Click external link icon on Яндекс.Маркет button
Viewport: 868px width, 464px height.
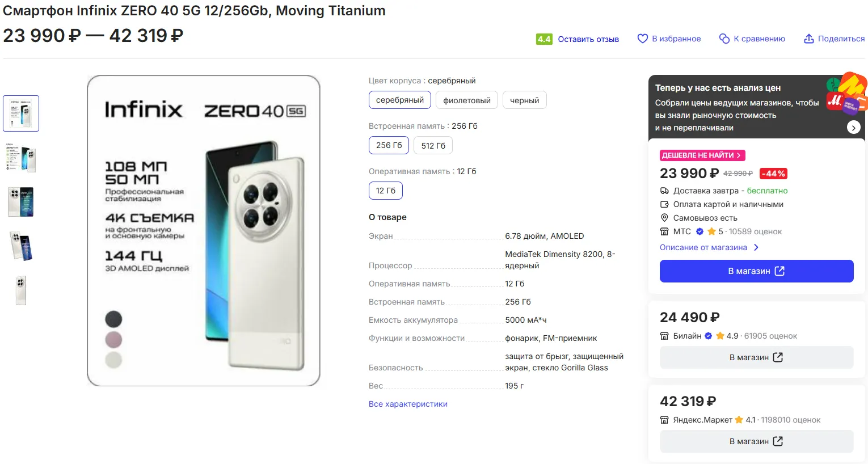point(778,441)
